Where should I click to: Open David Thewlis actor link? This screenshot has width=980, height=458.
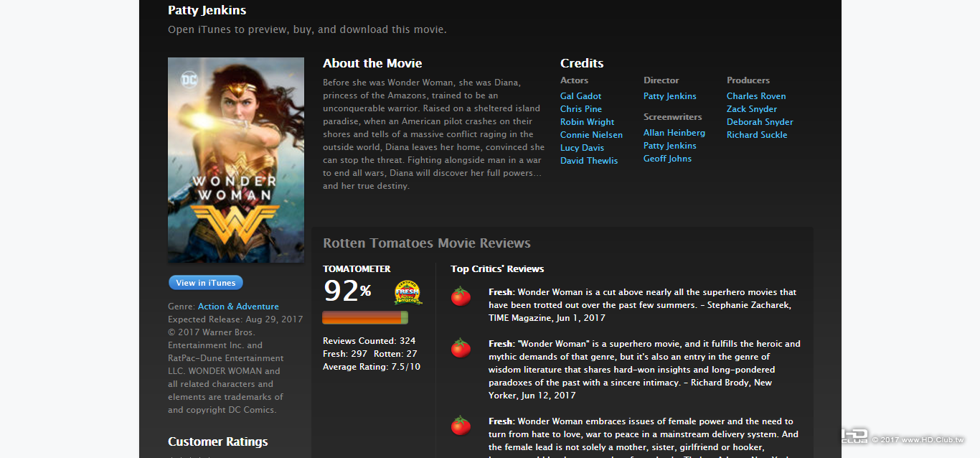pos(588,161)
